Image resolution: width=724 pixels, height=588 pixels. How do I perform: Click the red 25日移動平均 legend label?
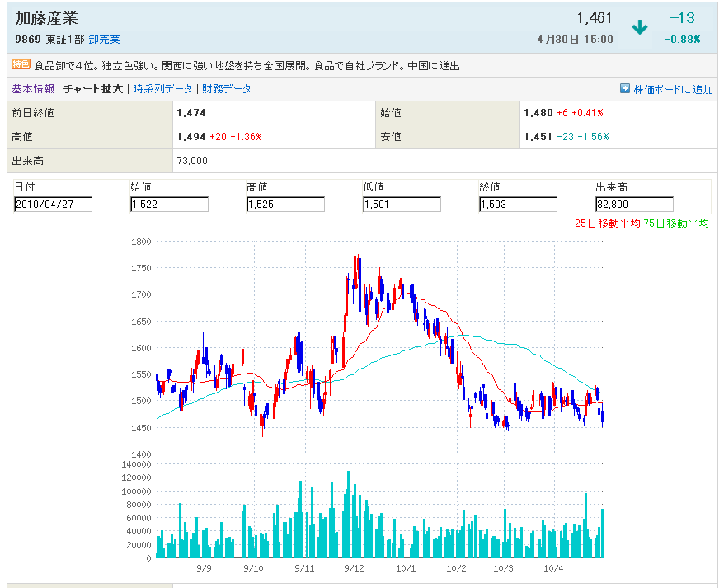[x=608, y=223]
